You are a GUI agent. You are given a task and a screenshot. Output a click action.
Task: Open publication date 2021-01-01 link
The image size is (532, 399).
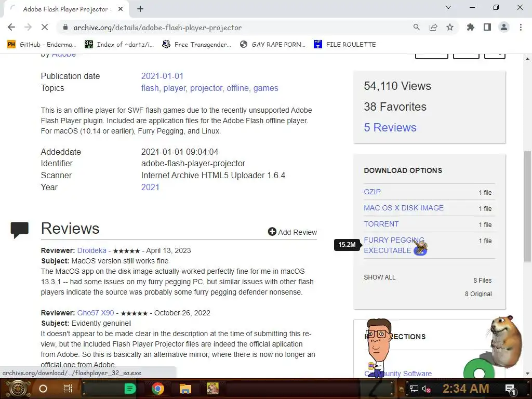pyautogui.click(x=162, y=76)
